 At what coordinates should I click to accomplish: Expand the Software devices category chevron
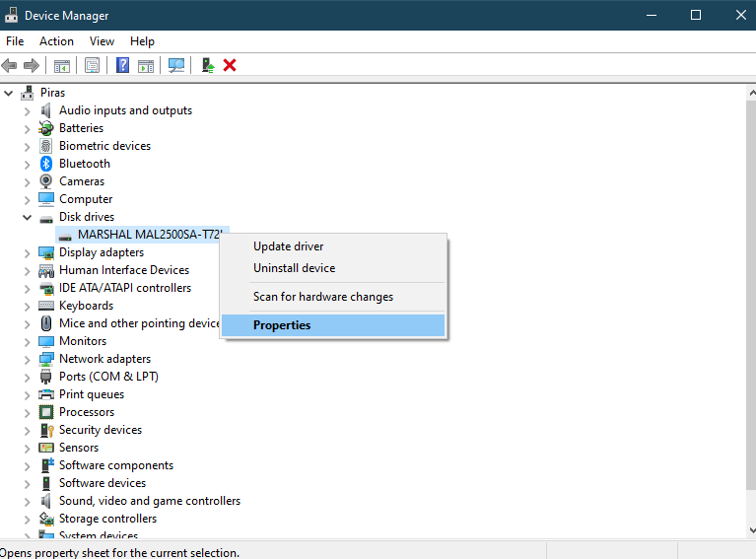coord(27,484)
